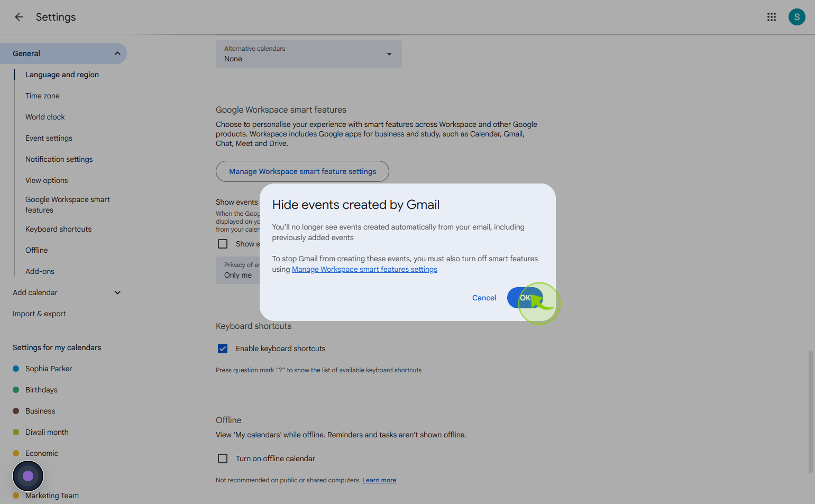Image resolution: width=815 pixels, height=504 pixels.
Task: Select Event settings in sidebar
Action: [49, 138]
